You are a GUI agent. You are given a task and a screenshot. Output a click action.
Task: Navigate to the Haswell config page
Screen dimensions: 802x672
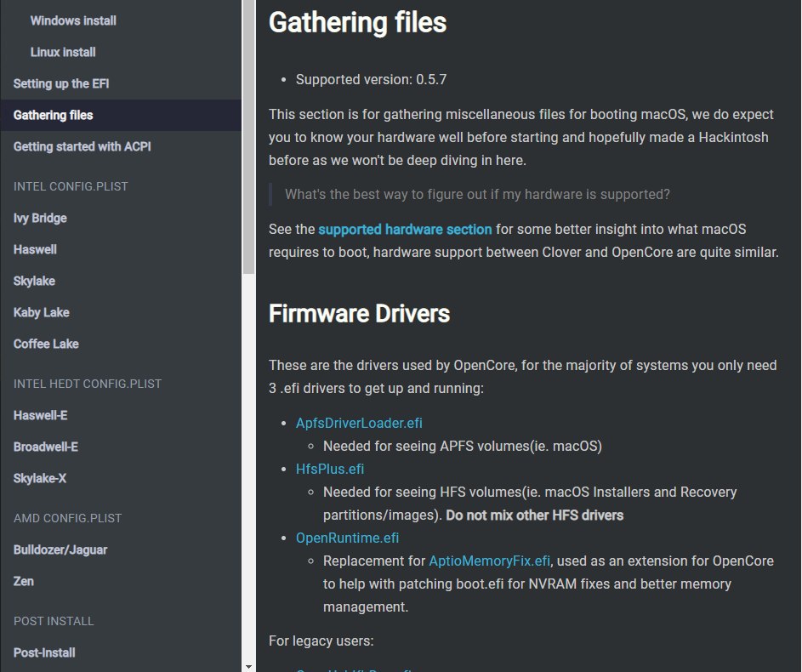pos(35,249)
